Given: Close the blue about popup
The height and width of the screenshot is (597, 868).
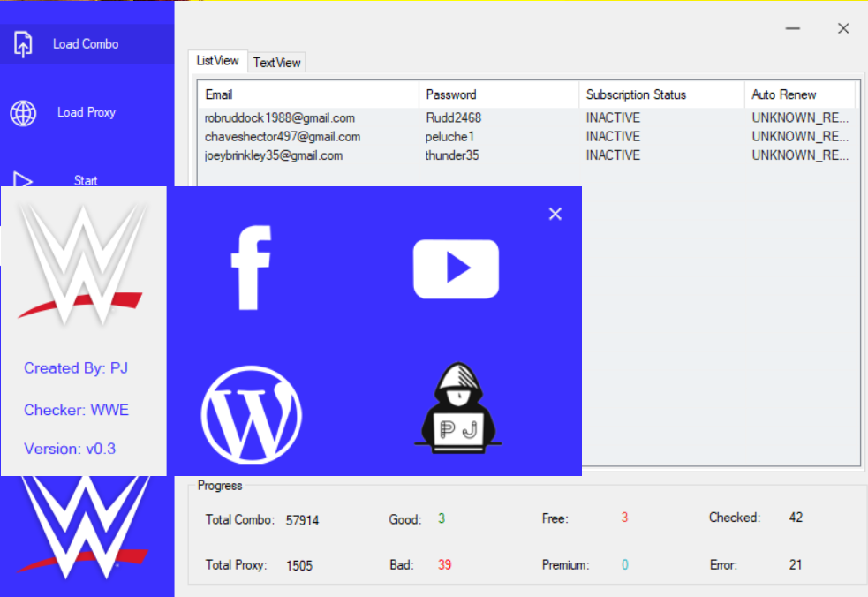Looking at the screenshot, I should 555,214.
